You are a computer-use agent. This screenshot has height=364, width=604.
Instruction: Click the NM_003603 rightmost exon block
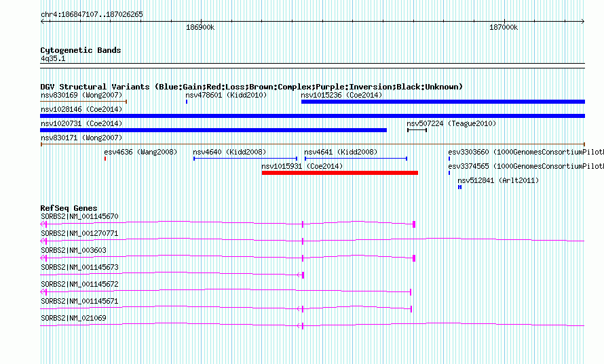click(414, 258)
